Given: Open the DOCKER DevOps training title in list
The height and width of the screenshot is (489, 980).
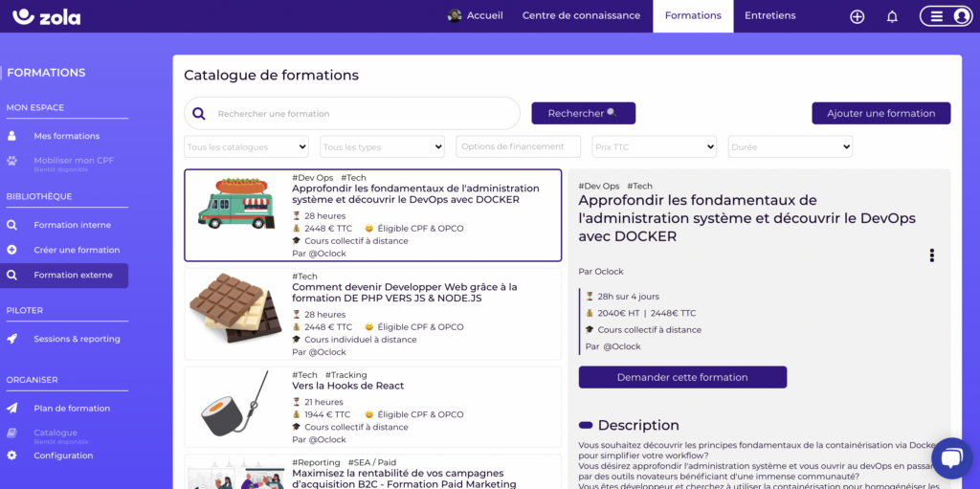Looking at the screenshot, I should click(415, 194).
